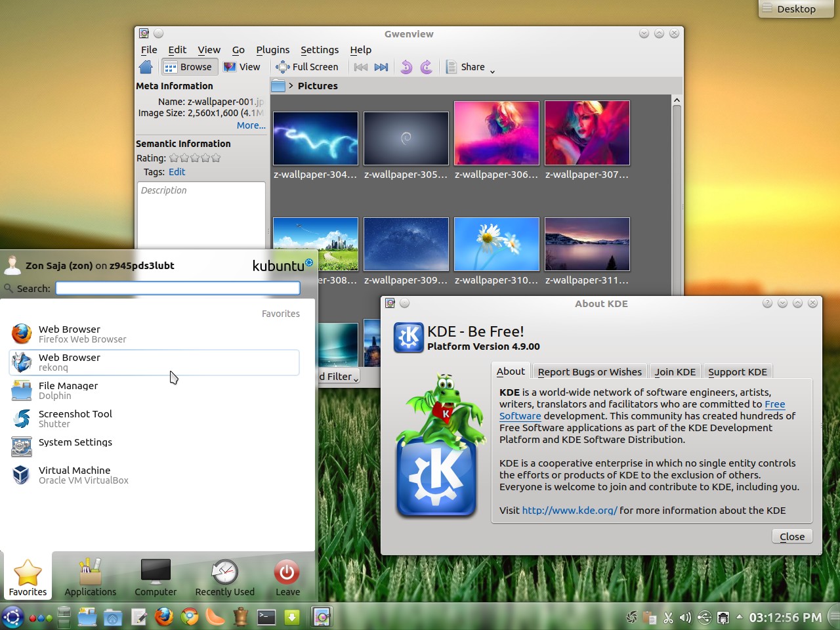
Task: Visit the www.kde.org link
Action: click(568, 510)
